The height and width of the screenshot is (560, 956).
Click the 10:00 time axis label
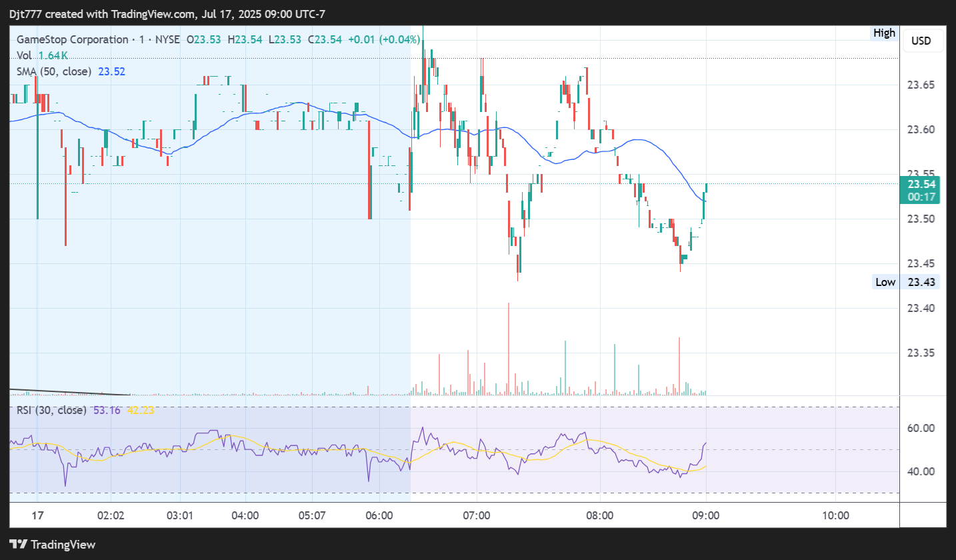tap(836, 516)
